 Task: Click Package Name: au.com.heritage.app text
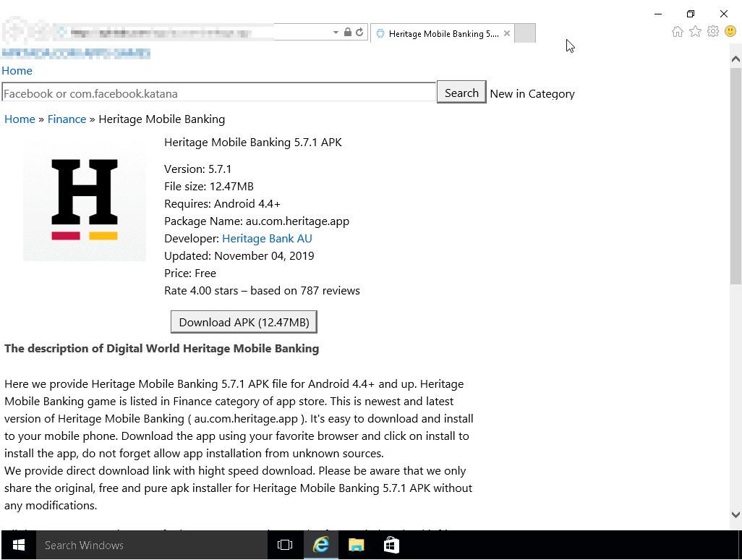257,221
